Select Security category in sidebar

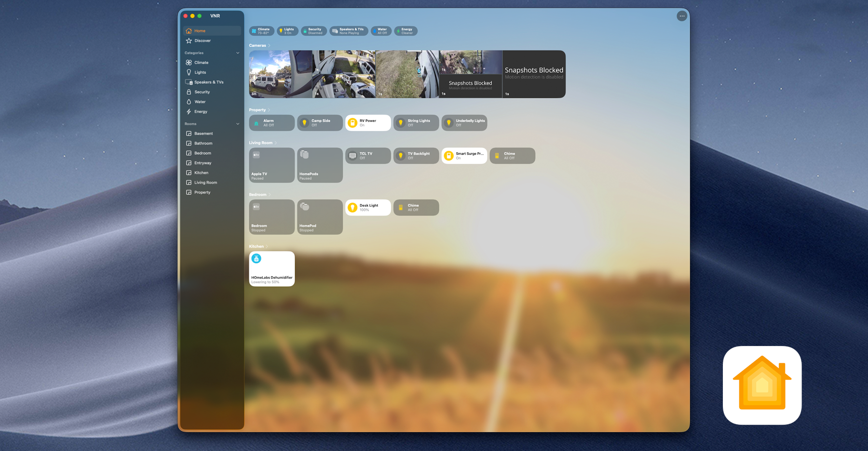[x=212, y=92]
